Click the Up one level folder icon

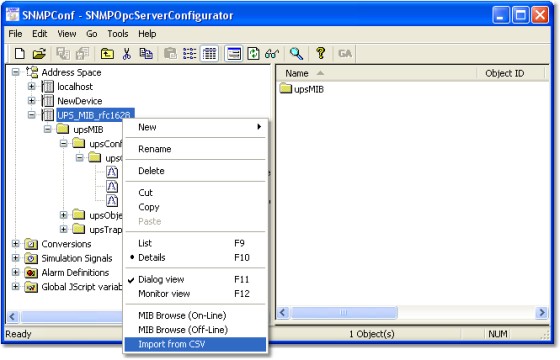[x=107, y=54]
